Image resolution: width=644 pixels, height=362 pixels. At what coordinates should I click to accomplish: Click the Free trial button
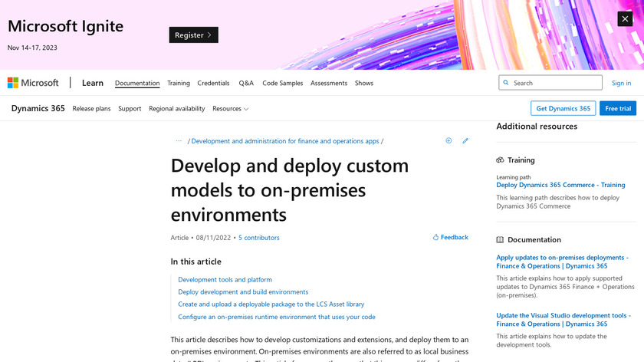(617, 109)
